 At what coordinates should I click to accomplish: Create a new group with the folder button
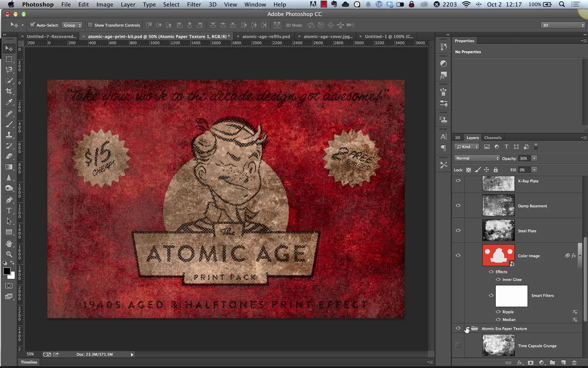(553, 363)
